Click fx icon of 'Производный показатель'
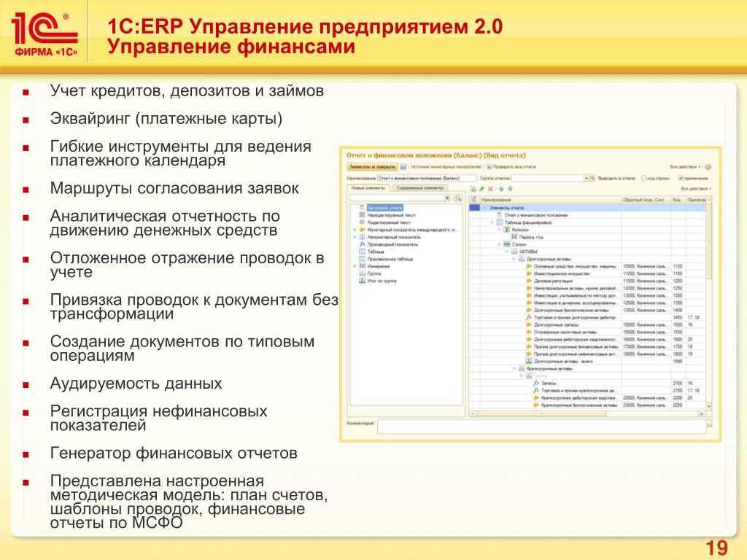Screen dimensions: 747x560 (x=363, y=244)
